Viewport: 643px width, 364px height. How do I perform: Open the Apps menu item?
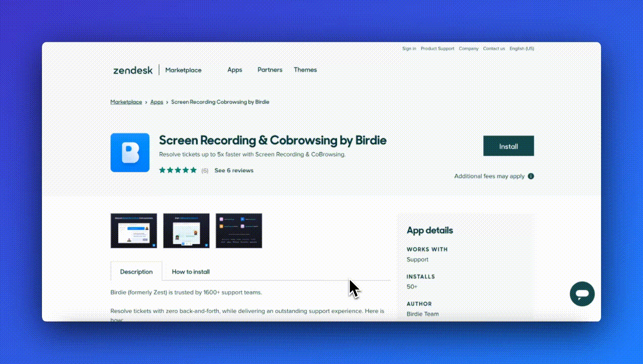pos(235,70)
